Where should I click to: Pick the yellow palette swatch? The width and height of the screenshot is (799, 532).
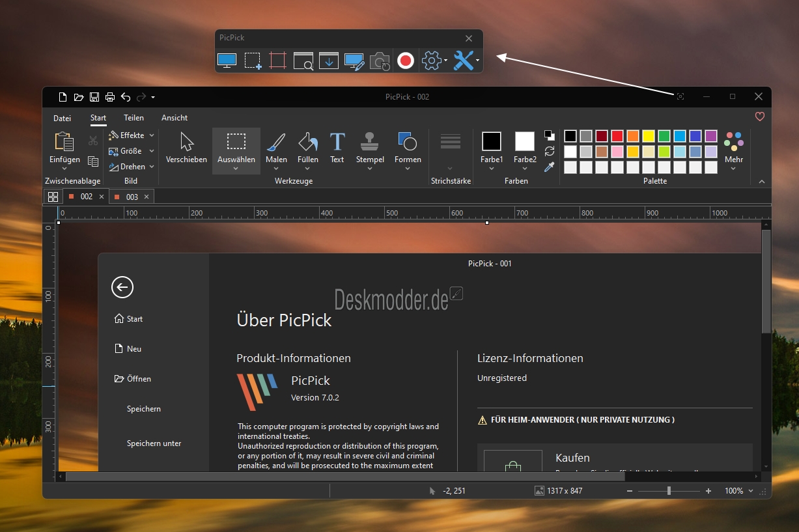[x=649, y=136]
